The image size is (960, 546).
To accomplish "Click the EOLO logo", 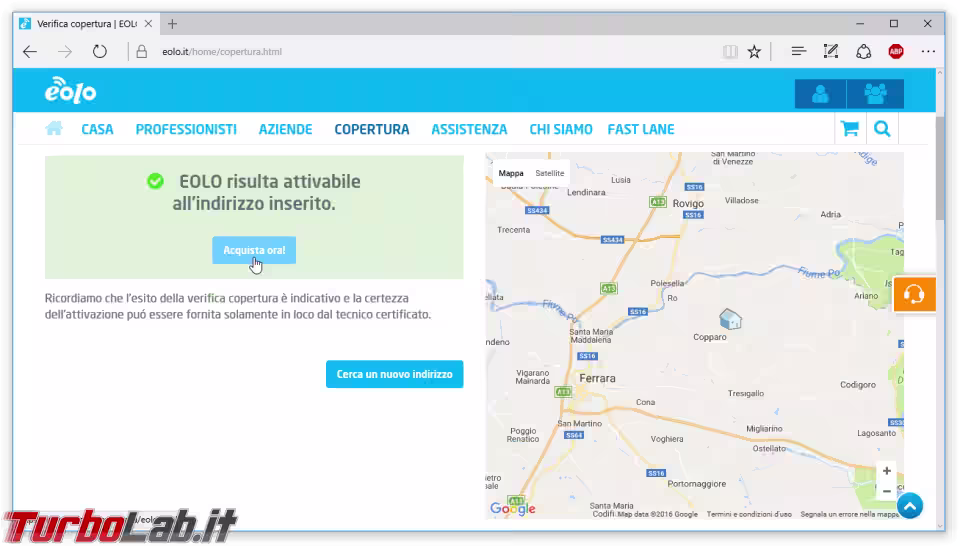I will click(x=70, y=91).
